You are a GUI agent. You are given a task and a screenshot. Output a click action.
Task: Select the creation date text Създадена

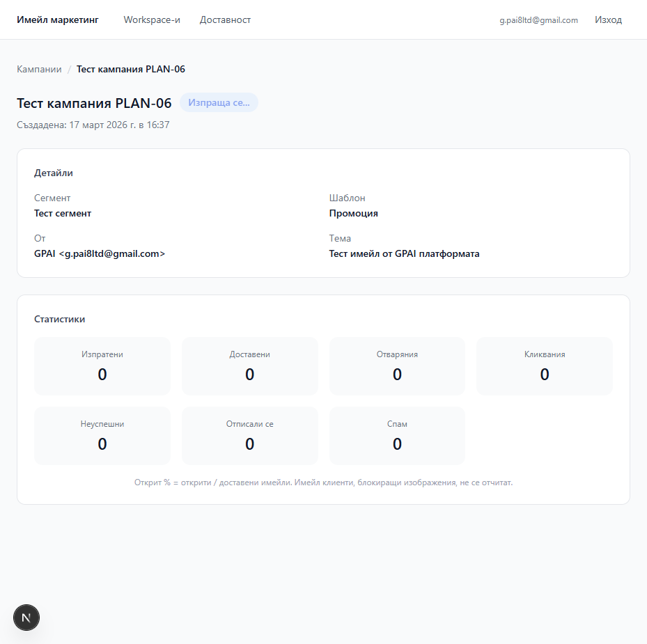[x=93, y=125]
